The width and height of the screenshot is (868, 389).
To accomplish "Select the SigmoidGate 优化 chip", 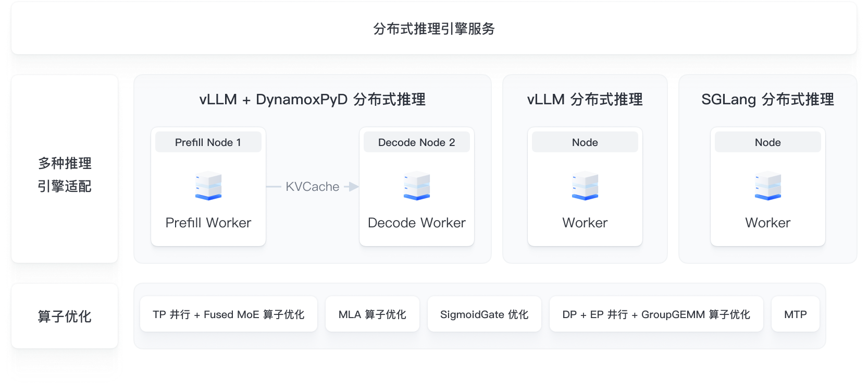I will coord(484,314).
